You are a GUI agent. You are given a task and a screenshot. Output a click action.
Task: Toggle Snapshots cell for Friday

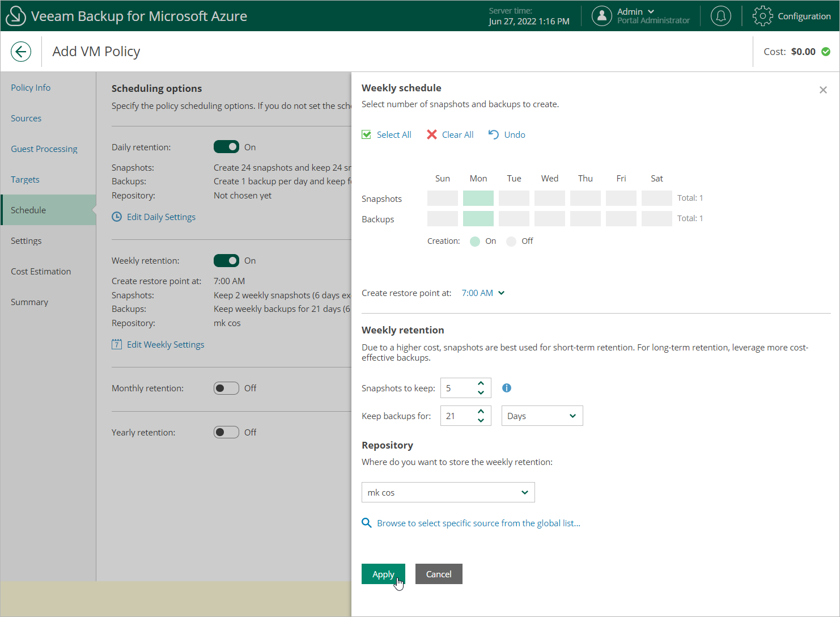tap(621, 198)
